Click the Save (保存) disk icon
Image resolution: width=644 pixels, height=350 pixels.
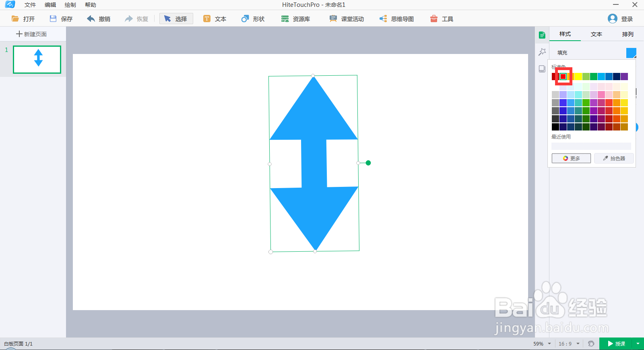pos(53,19)
